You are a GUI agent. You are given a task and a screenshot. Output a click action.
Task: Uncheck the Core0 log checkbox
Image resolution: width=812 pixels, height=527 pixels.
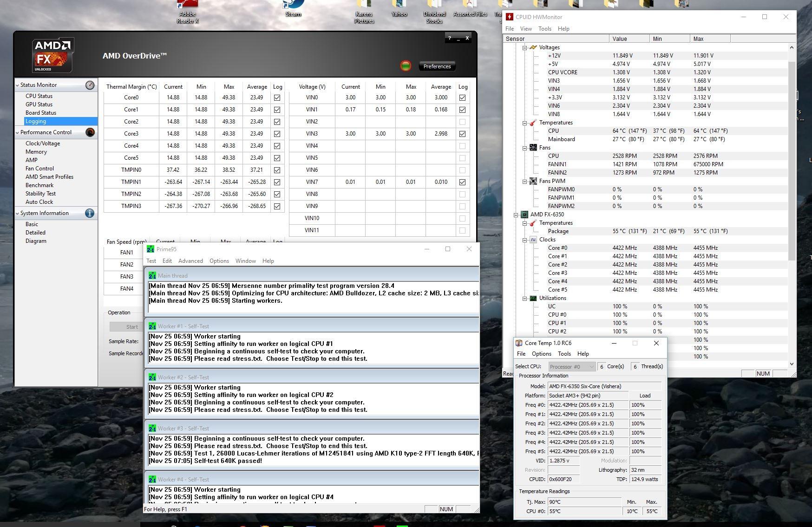[x=277, y=98]
